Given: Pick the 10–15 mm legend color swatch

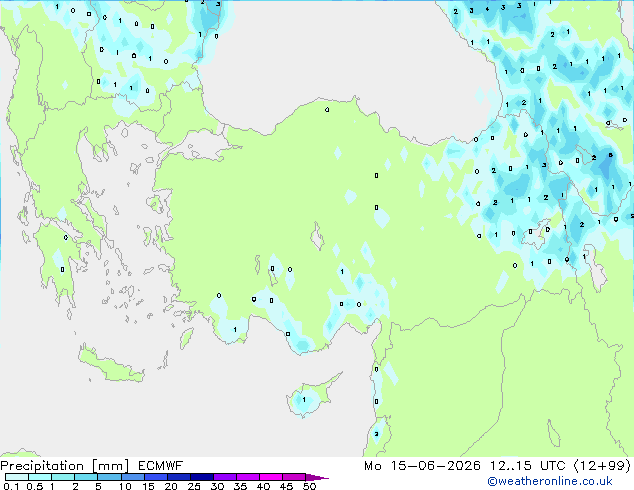Looking at the screenshot, I should (132, 477).
